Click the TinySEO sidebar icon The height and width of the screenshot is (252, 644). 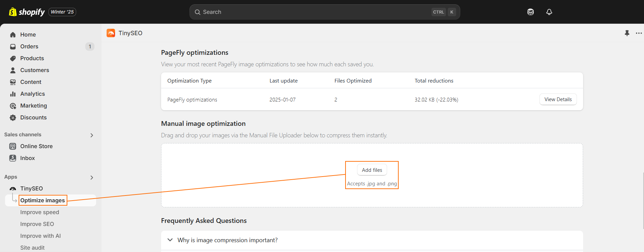click(x=13, y=189)
